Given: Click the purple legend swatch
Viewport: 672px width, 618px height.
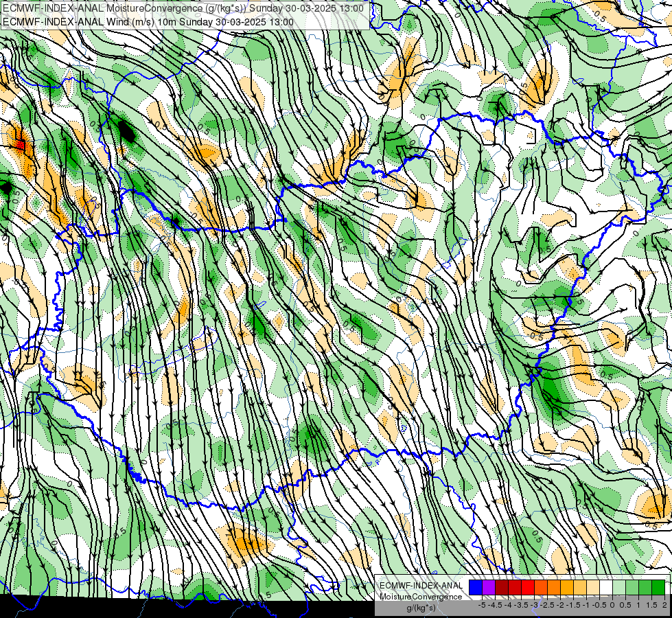Looking at the screenshot, I should coord(489,587).
